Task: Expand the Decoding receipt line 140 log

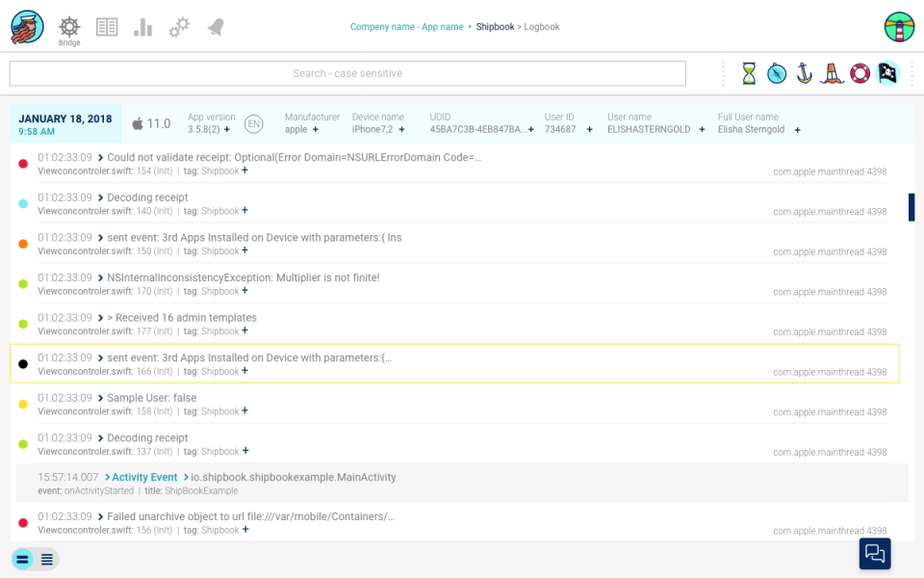Action: pos(100,197)
